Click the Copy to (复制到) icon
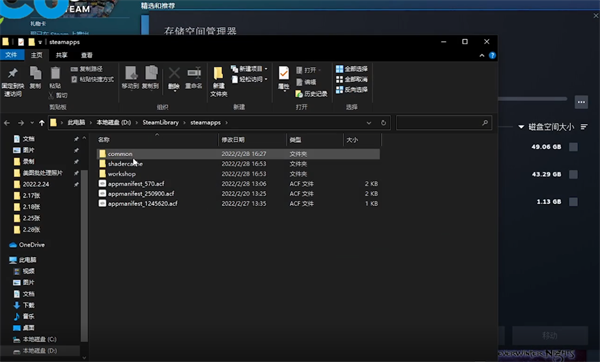Screen dimensions: 600x362 coord(151,73)
